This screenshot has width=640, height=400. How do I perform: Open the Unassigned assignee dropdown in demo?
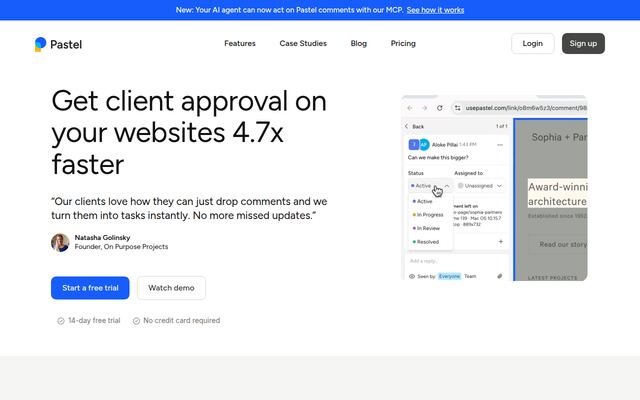(x=480, y=186)
